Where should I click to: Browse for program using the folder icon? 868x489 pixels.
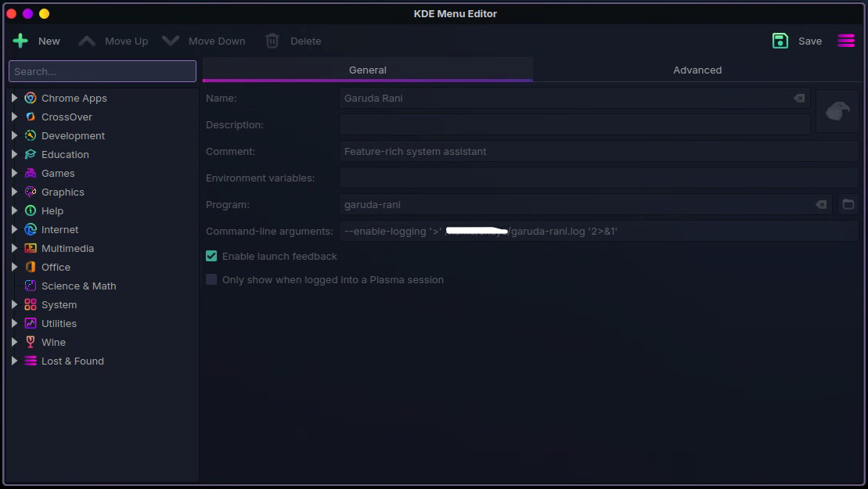pyautogui.click(x=848, y=205)
